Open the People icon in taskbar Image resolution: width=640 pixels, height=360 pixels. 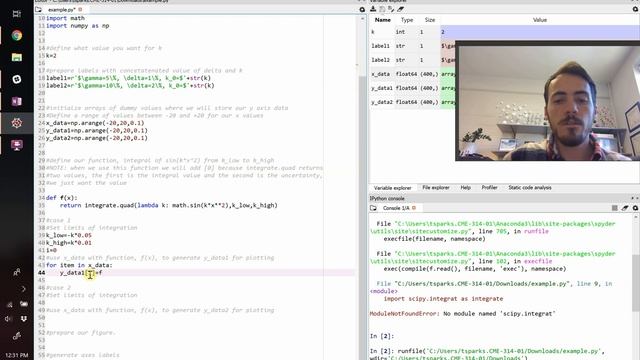pyautogui.click(x=17, y=272)
